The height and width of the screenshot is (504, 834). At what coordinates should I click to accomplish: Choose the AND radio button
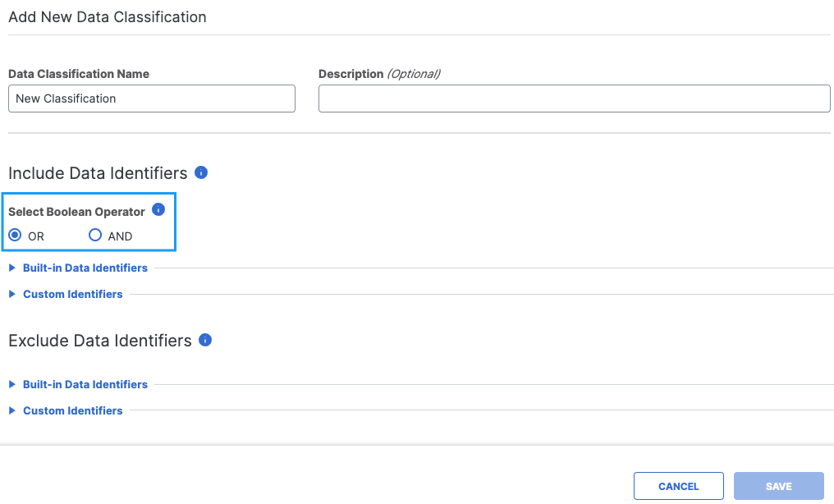(x=95, y=236)
